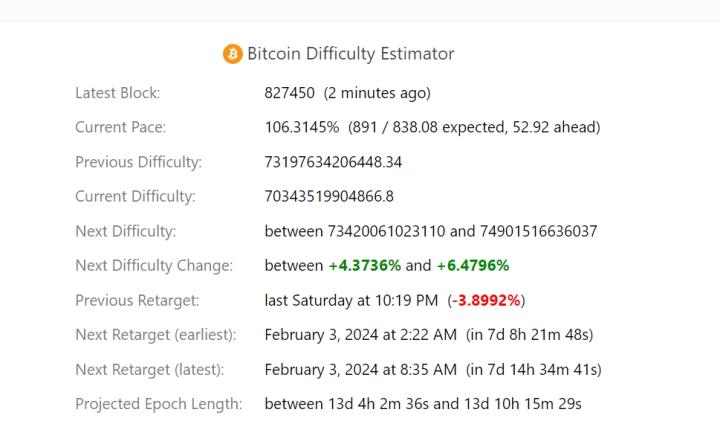Image resolution: width=720 pixels, height=421 pixels.
Task: Click the "in 7d 8h 21m 48s" countdown
Action: click(529, 335)
